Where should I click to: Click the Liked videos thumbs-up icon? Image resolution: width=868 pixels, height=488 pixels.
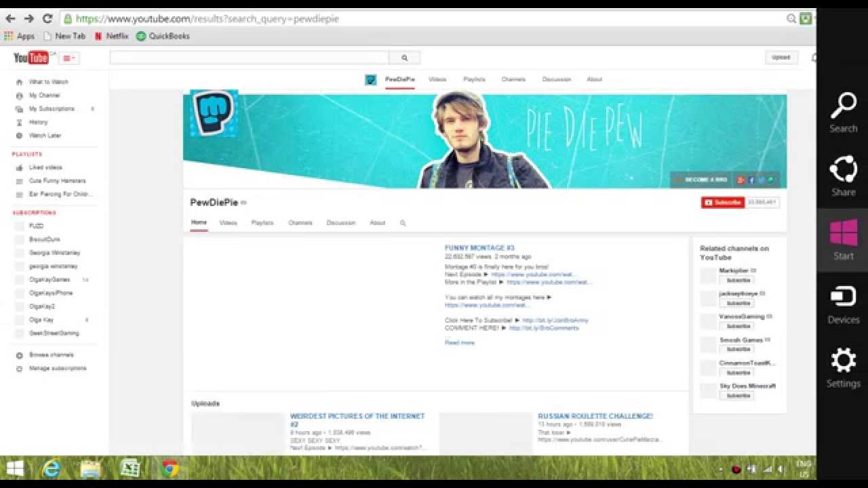(x=19, y=167)
